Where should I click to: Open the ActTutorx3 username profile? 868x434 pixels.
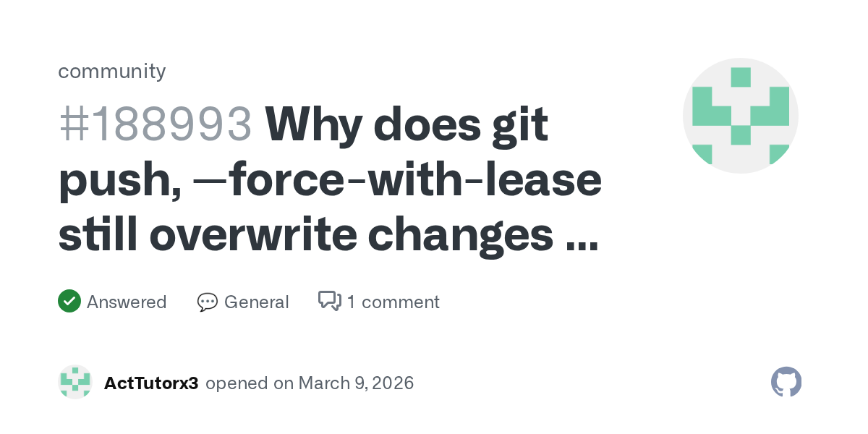coord(151,383)
